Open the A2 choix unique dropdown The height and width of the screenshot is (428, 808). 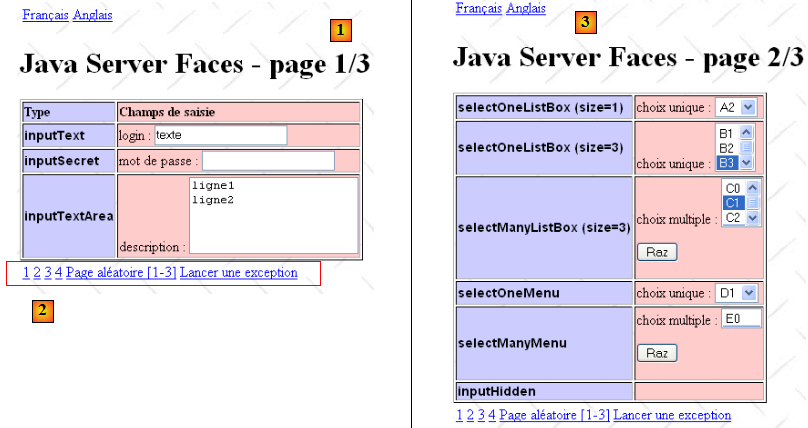point(748,107)
